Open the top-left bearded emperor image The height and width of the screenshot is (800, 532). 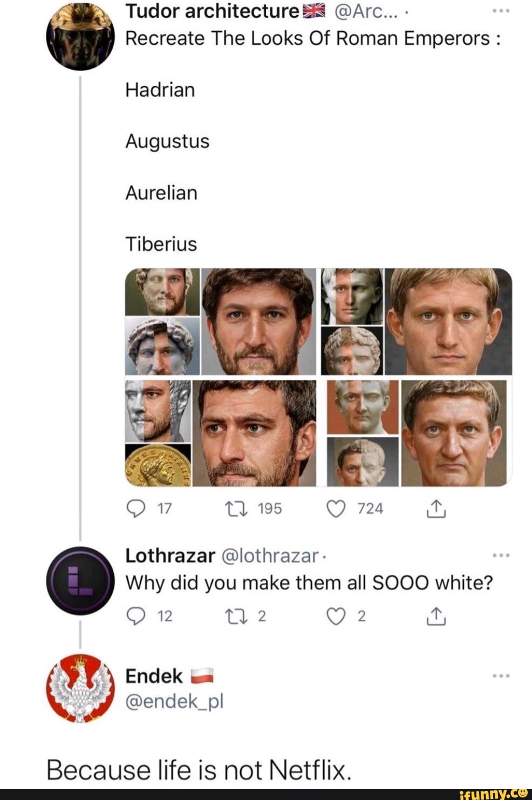pos(221,321)
